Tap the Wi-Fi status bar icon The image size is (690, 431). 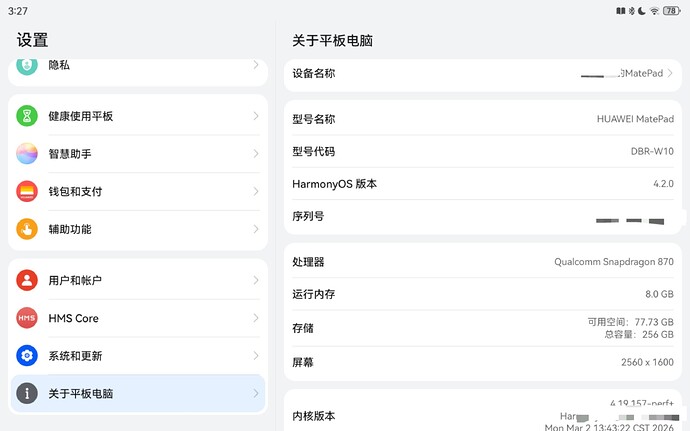(654, 11)
